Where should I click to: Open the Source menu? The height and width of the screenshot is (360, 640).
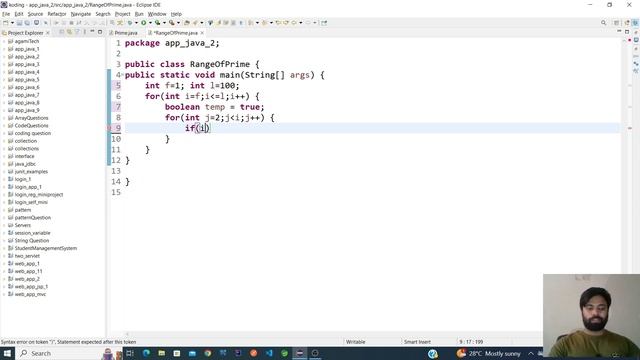[35, 14]
